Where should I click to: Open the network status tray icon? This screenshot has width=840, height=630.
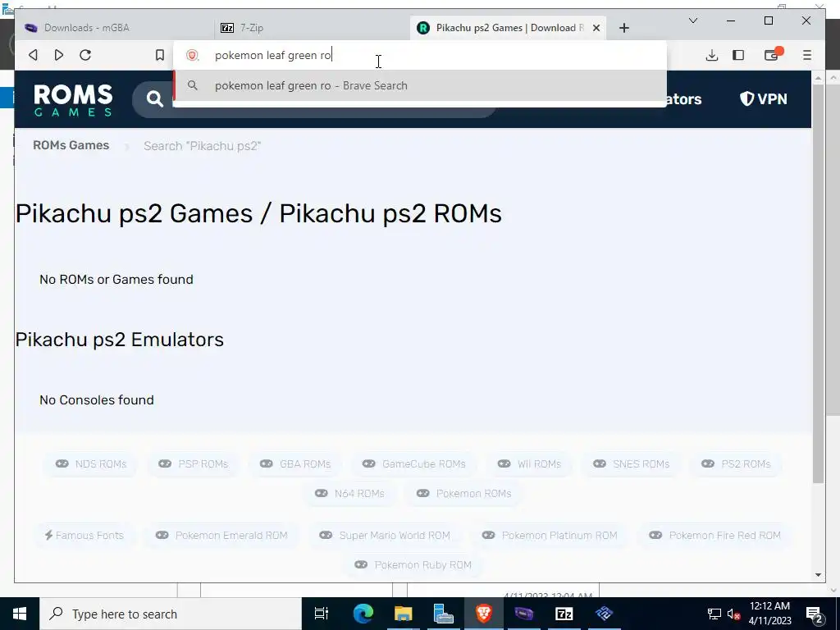click(714, 614)
